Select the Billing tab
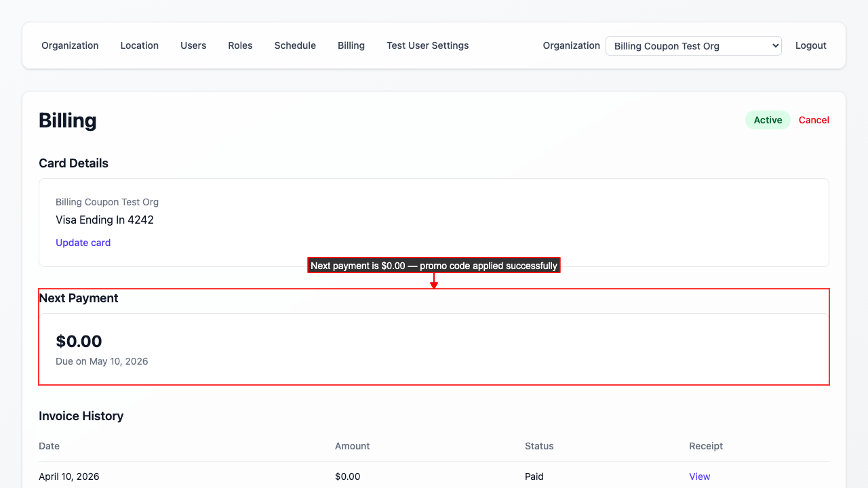 tap(351, 45)
